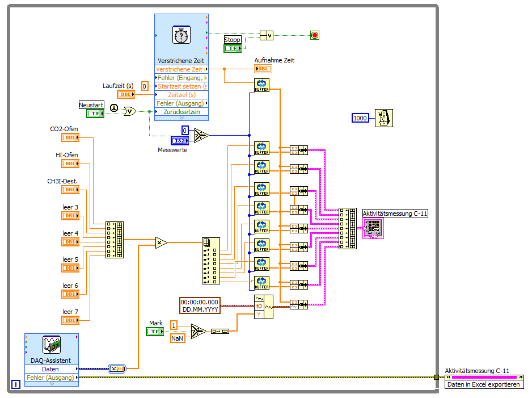The height and width of the screenshot is (398, 532).
Task: Select the Laufzeit (s) DBL control
Action: pyautogui.click(x=126, y=94)
